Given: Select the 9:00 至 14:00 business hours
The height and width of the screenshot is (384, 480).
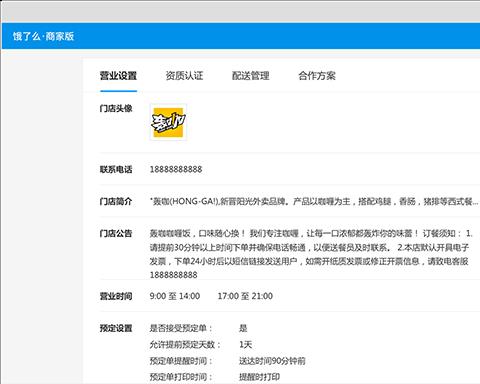Looking at the screenshot, I should point(175,296).
